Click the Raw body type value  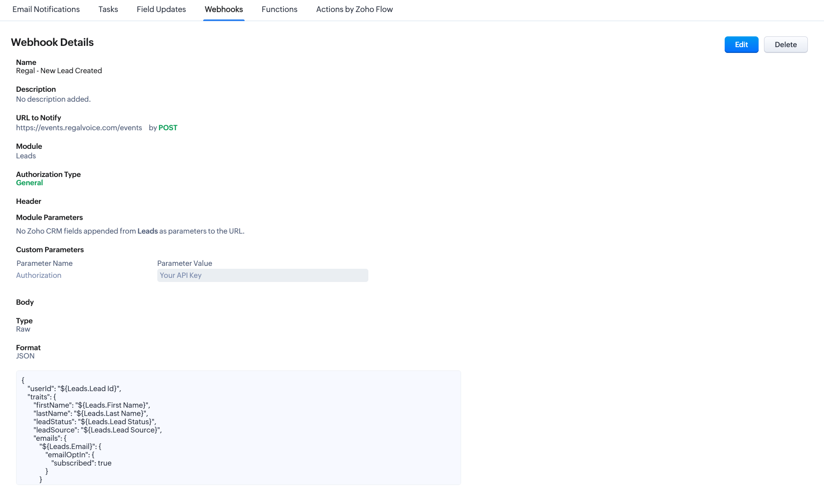pyautogui.click(x=23, y=329)
